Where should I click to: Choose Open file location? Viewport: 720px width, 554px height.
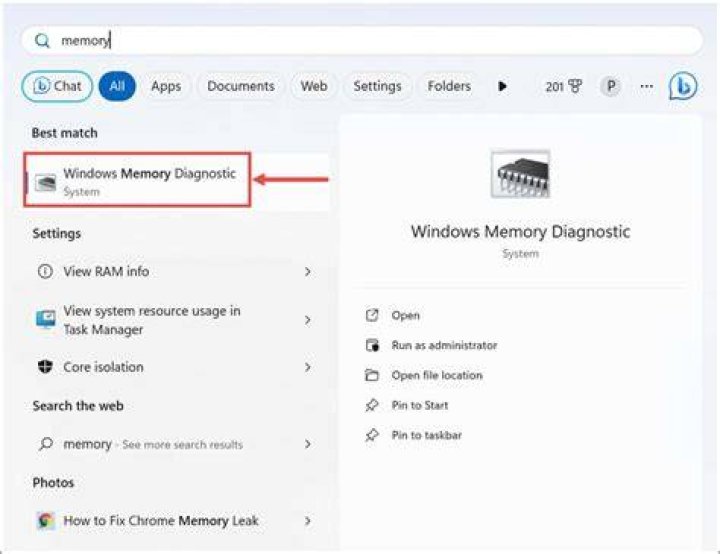click(x=437, y=375)
